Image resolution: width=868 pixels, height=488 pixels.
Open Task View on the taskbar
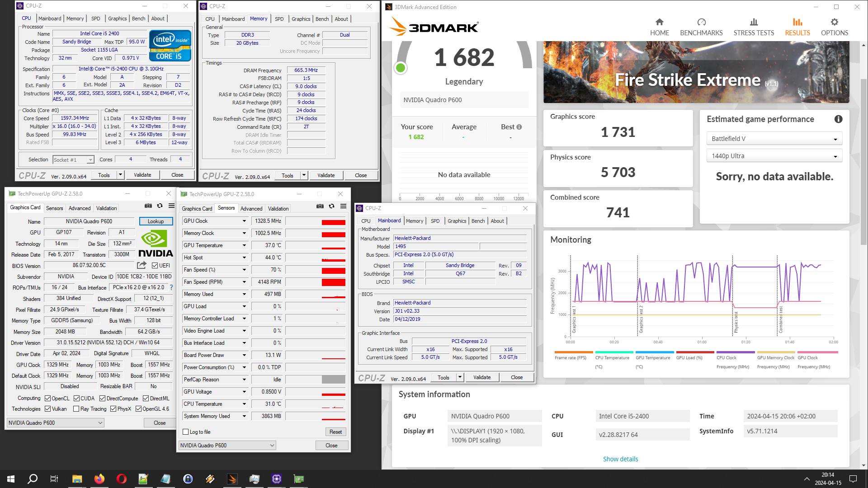[x=54, y=479]
